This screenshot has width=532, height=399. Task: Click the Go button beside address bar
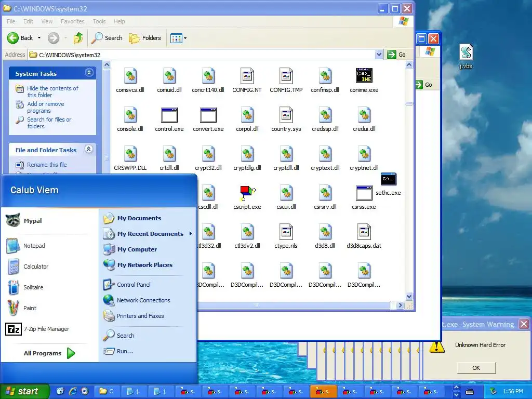397,55
